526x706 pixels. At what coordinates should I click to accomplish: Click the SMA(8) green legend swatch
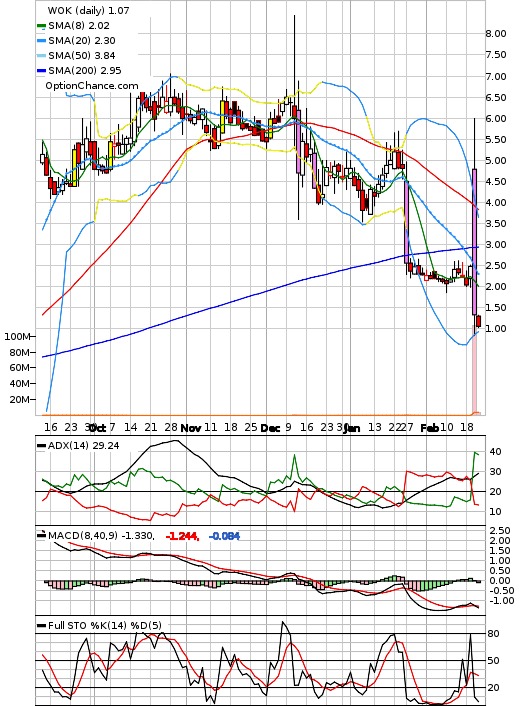pyautogui.click(x=41, y=26)
